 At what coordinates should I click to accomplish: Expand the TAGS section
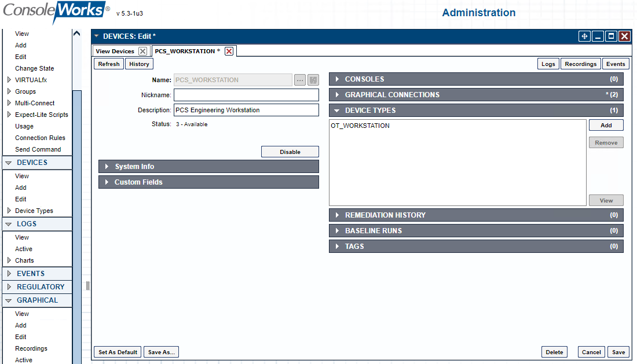point(337,247)
